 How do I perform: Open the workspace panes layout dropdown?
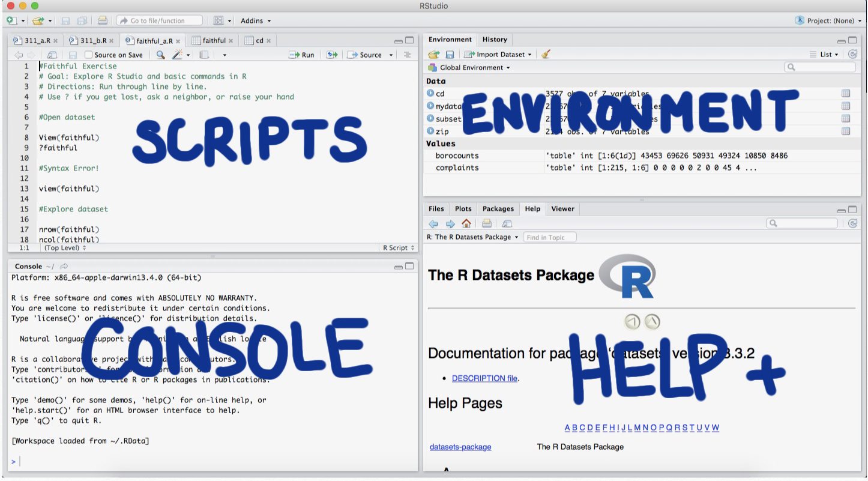coord(223,20)
